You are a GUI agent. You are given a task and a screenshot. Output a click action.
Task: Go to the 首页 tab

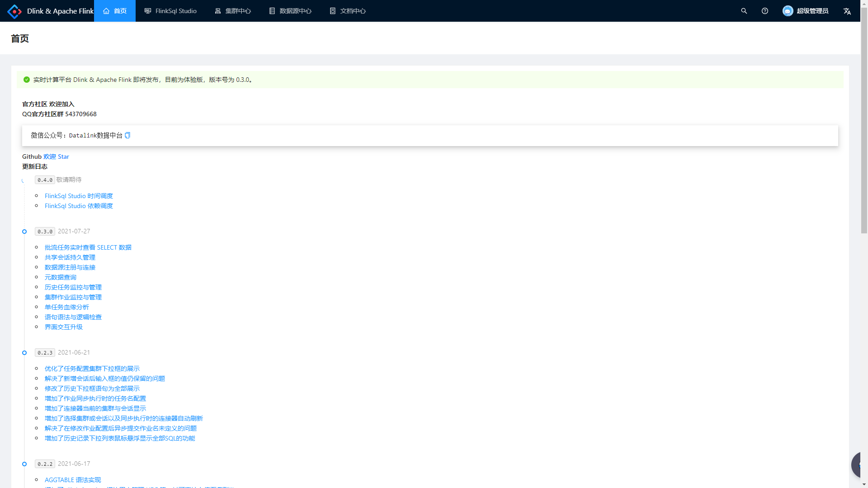[x=115, y=11]
